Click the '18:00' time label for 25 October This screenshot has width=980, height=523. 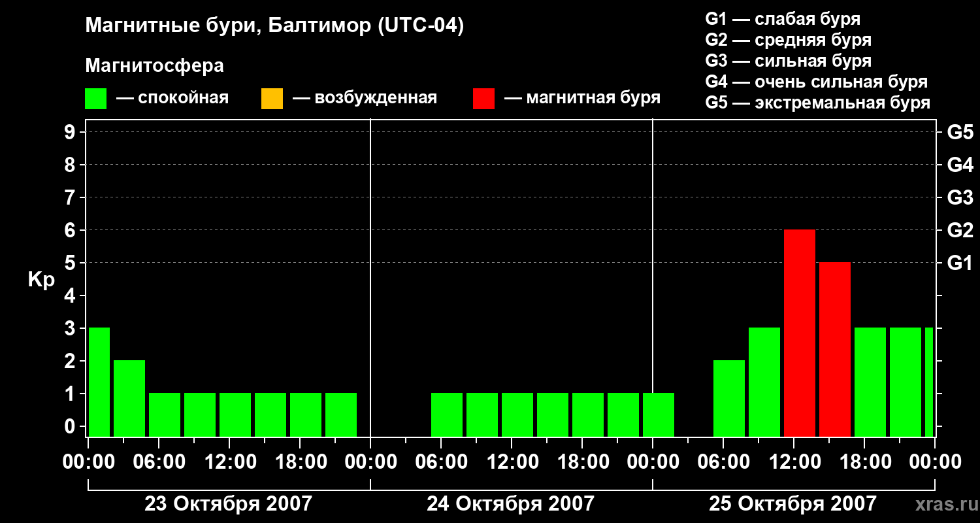864,462
